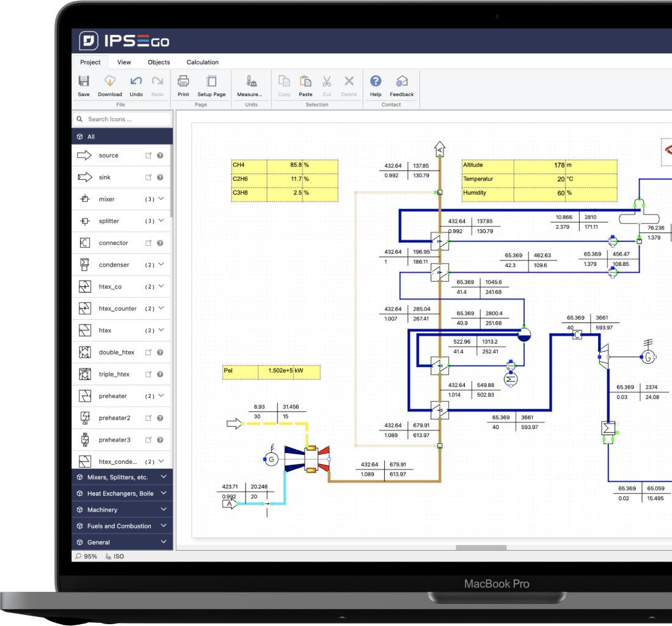Collapse the Machinery category
Screen dimensions: 672x626
122,509
